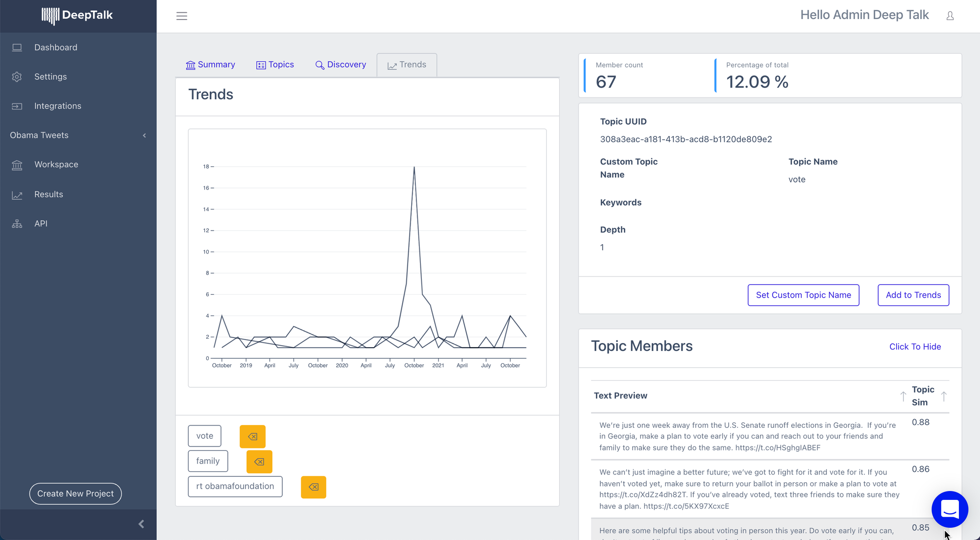Click the 12.09 % percentage value
Screen dimensions: 980x540
tap(757, 82)
